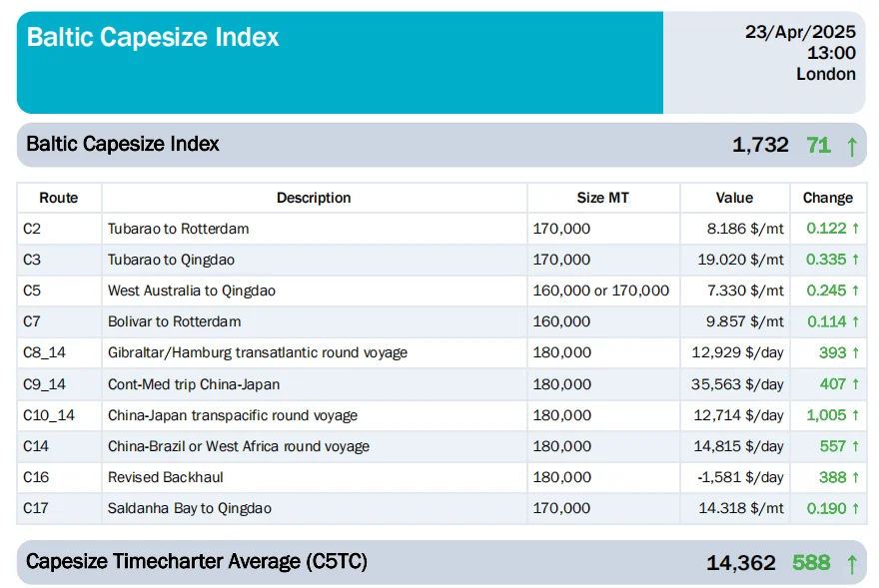Click the up arrow next to 0.190
The height and width of the screenshot is (588, 879).
click(855, 508)
